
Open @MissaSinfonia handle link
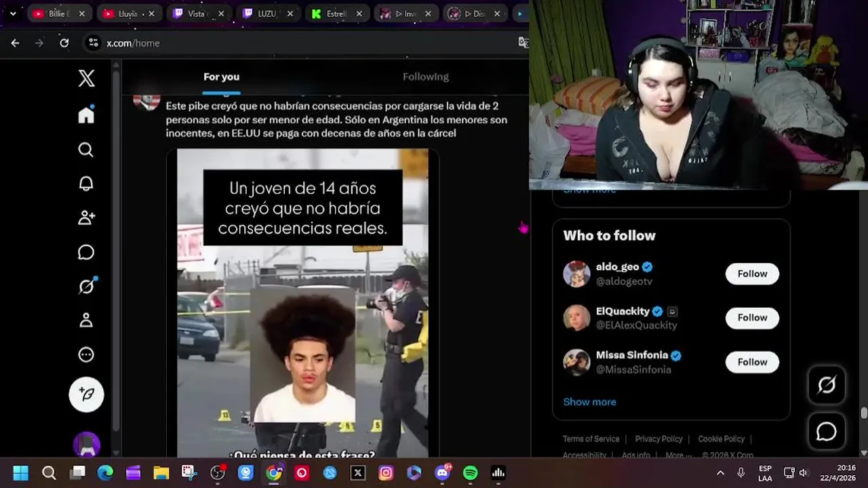point(633,369)
